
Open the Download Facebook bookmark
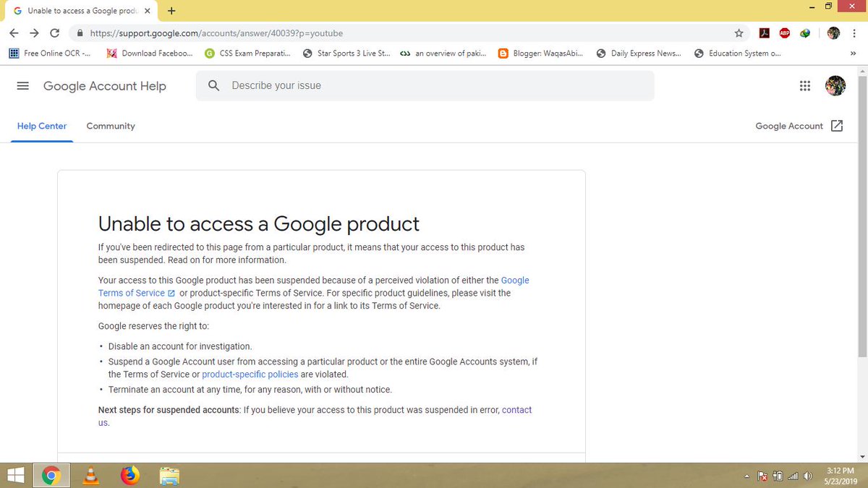click(149, 53)
